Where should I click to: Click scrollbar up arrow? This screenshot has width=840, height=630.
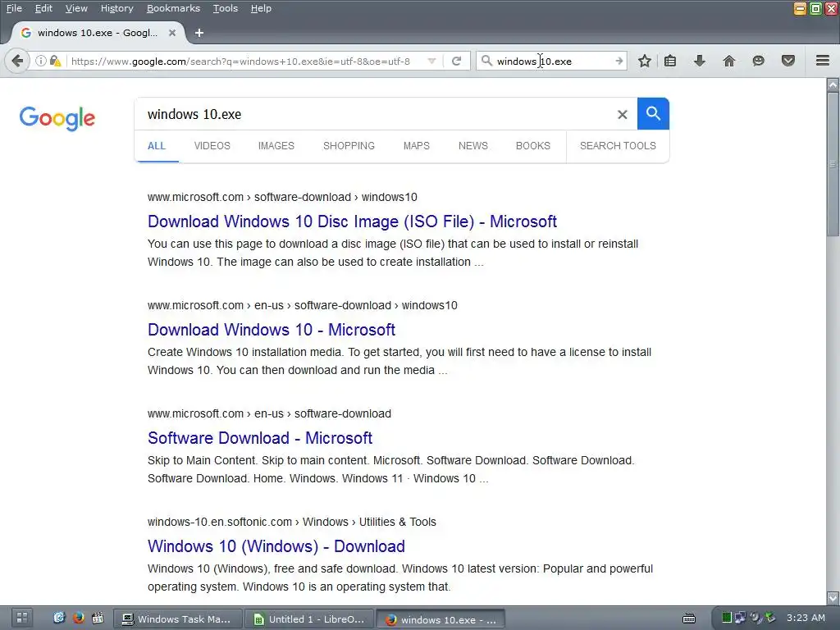pos(833,84)
